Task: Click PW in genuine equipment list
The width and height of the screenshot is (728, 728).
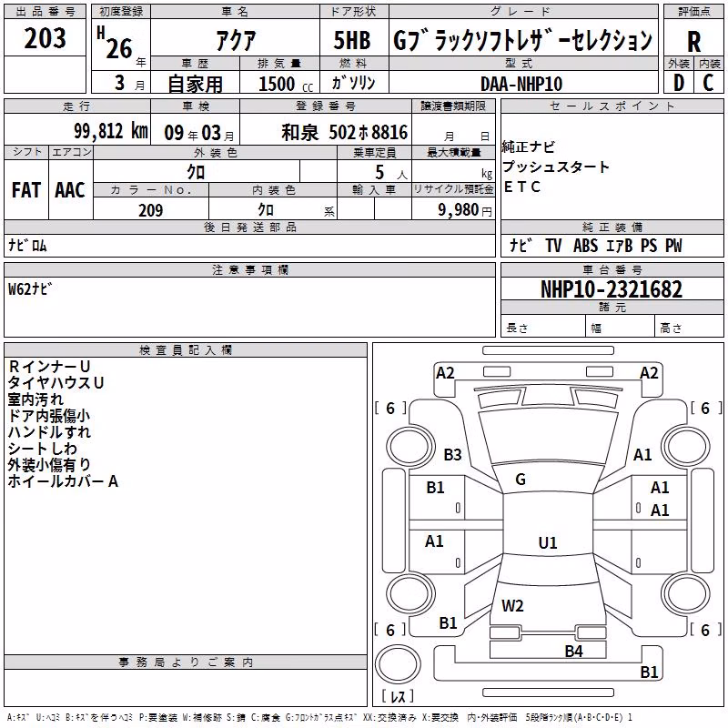Action: pyautogui.click(x=673, y=246)
